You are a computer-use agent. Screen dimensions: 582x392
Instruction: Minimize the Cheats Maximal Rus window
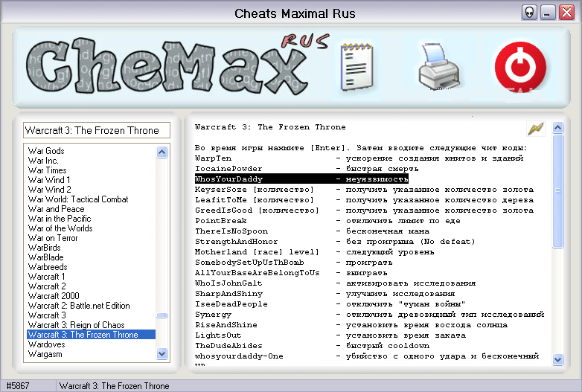(548, 13)
